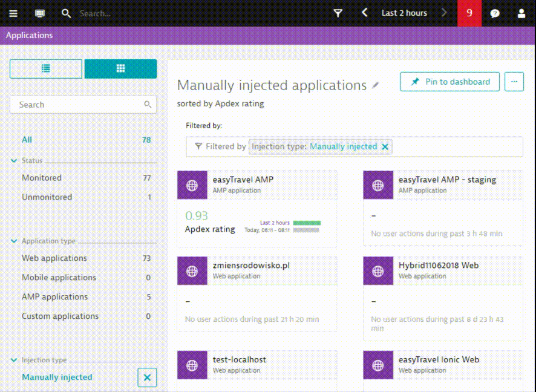Click the Web applications count 73
Image resolution: width=536 pixels, height=392 pixels.
click(146, 258)
